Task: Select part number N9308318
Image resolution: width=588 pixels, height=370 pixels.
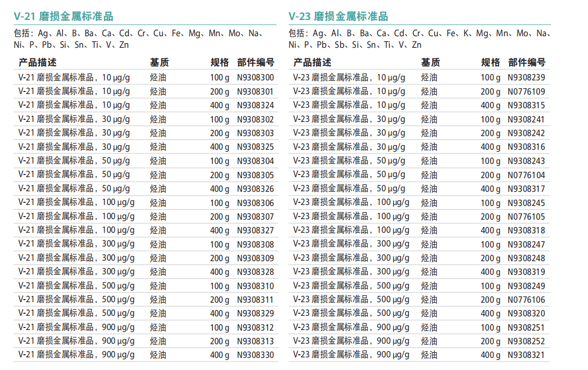Action: pyautogui.click(x=527, y=230)
